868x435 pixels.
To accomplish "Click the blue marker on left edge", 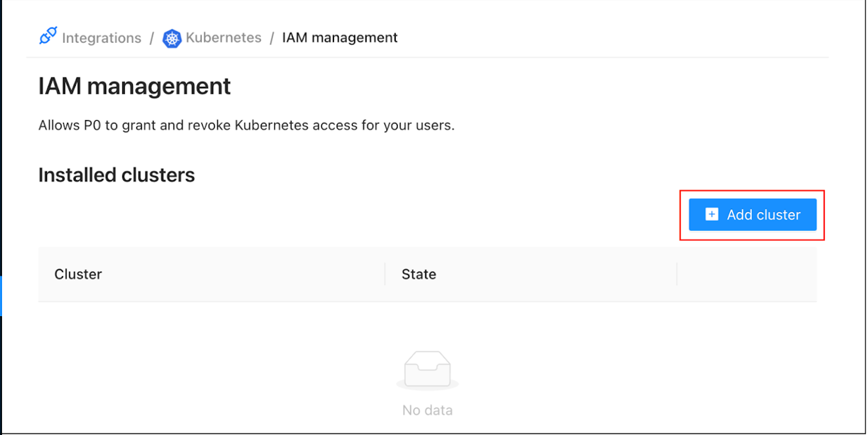I will pyautogui.click(x=1, y=295).
